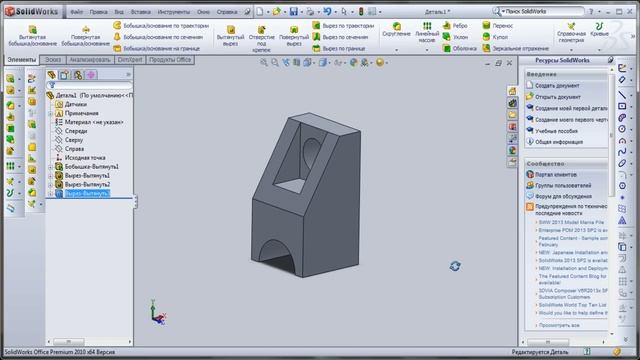Select Вырез по границе
This screenshot has height=360, width=640.
pyautogui.click(x=339, y=49)
